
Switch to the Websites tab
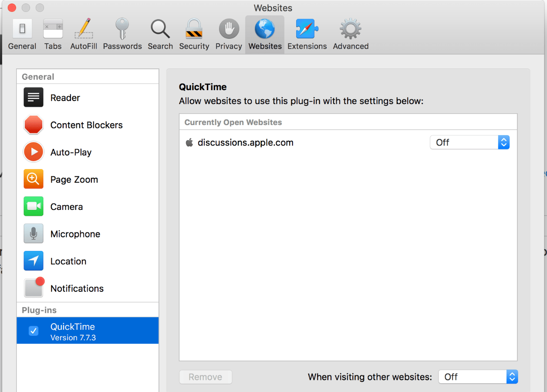pyautogui.click(x=264, y=33)
